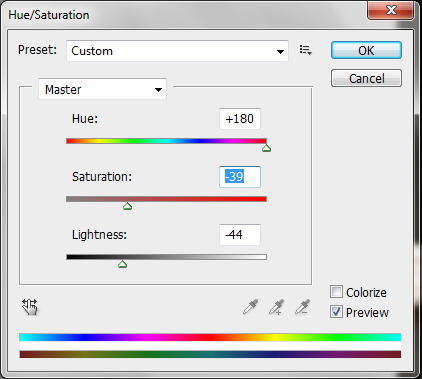Uncheck the Preview checkbox

click(x=336, y=312)
